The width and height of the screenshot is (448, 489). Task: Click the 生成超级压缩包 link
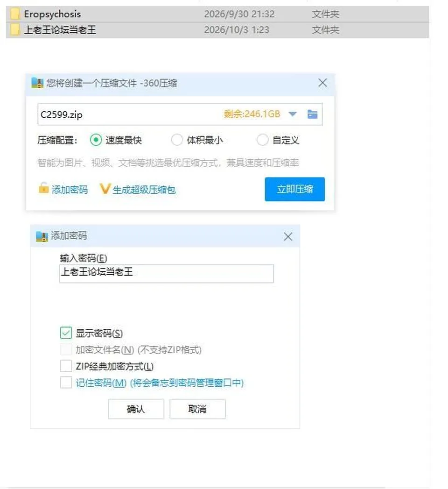pos(144,190)
